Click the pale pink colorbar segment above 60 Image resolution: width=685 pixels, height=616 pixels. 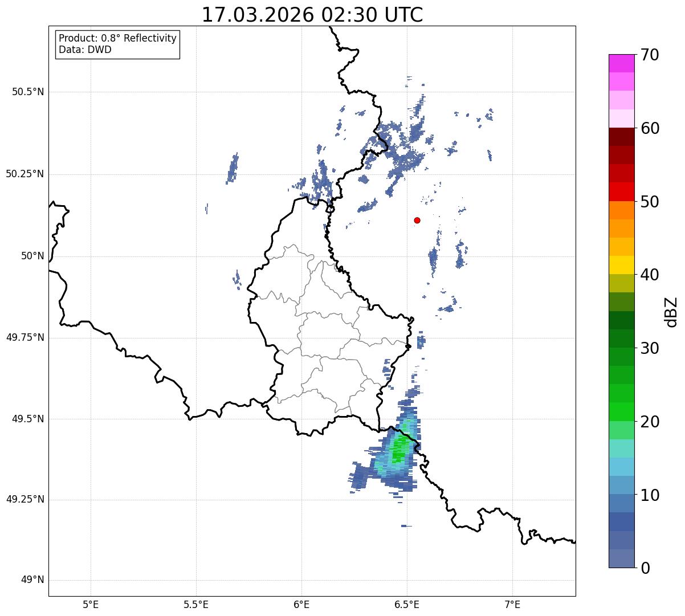point(621,119)
